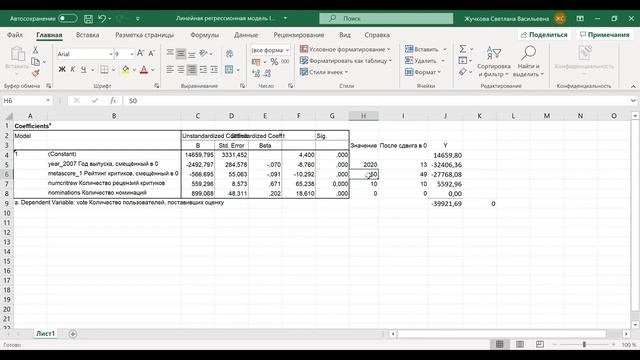
Task: Open Форматировать как таблицу menu
Action: (346, 60)
